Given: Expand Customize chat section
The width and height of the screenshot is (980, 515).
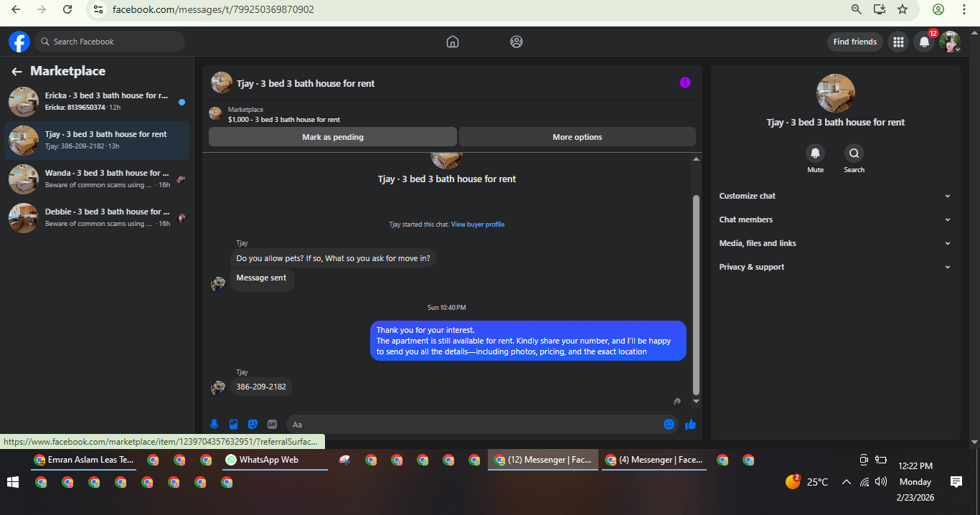Looking at the screenshot, I should 835,196.
